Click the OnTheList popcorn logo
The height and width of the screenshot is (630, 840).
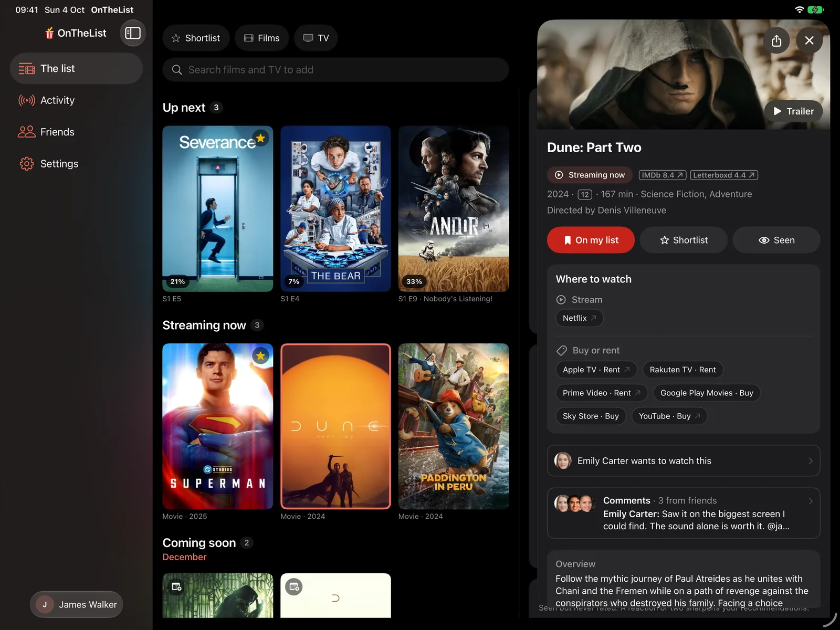pos(49,33)
